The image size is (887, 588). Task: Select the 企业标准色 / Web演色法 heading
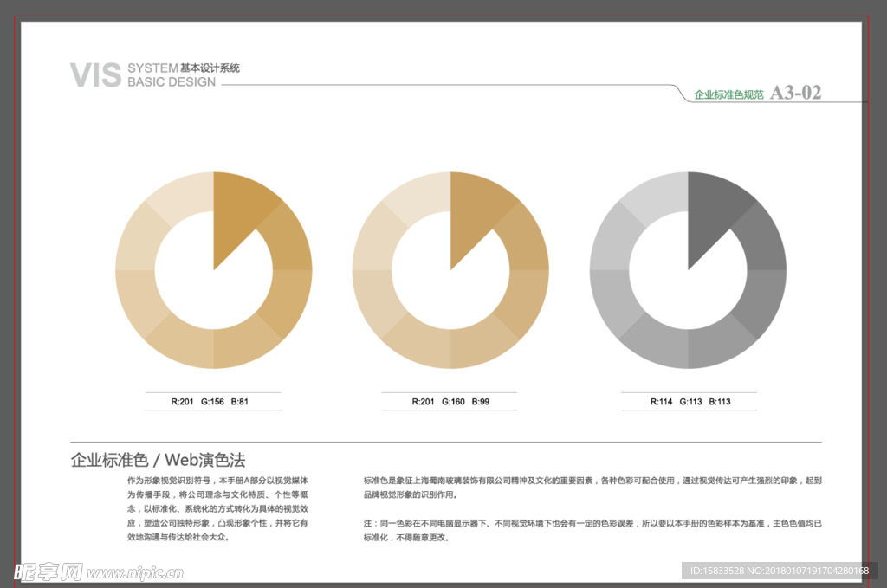coord(158,460)
